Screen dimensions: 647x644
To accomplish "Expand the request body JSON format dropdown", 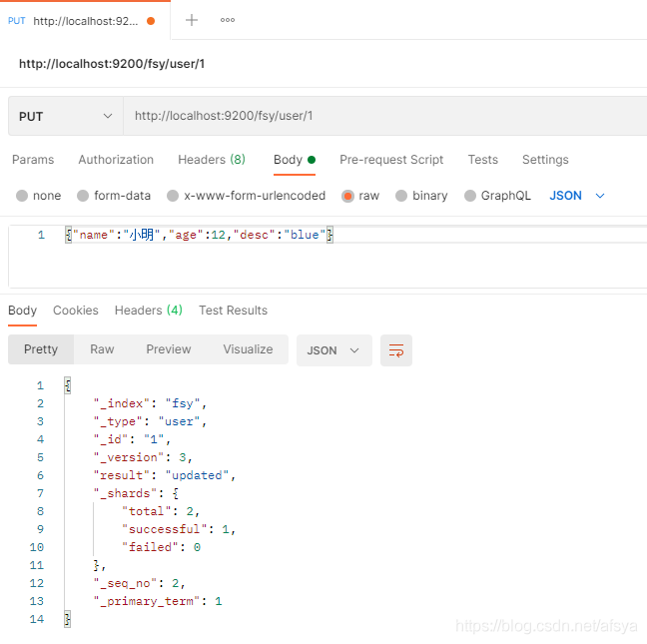I will click(x=578, y=196).
